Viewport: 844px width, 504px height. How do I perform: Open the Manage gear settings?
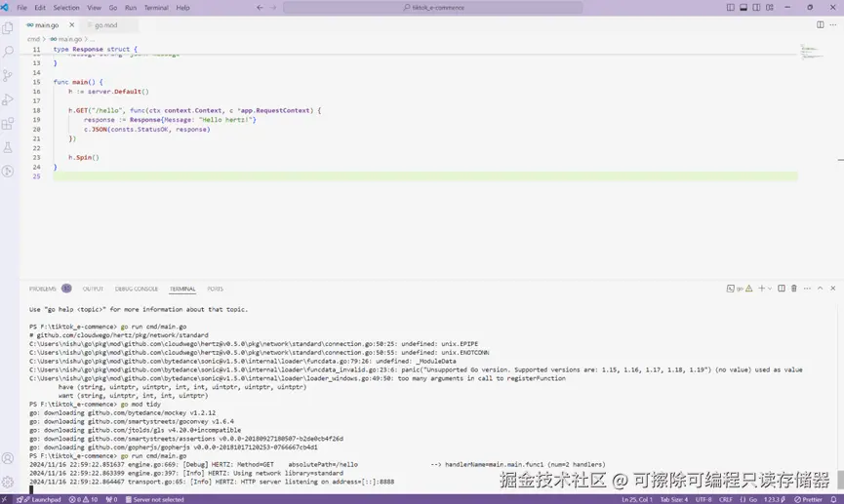tap(8, 482)
